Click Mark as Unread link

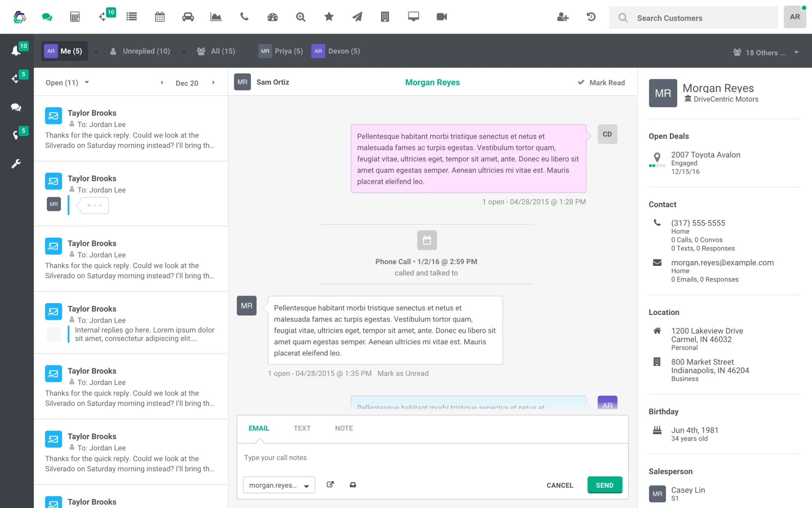403,373
